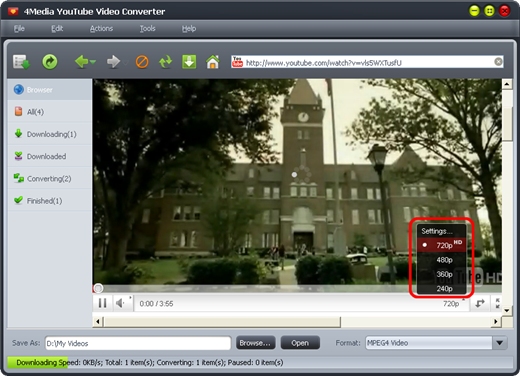Click the All(4) document icon

pos(19,111)
